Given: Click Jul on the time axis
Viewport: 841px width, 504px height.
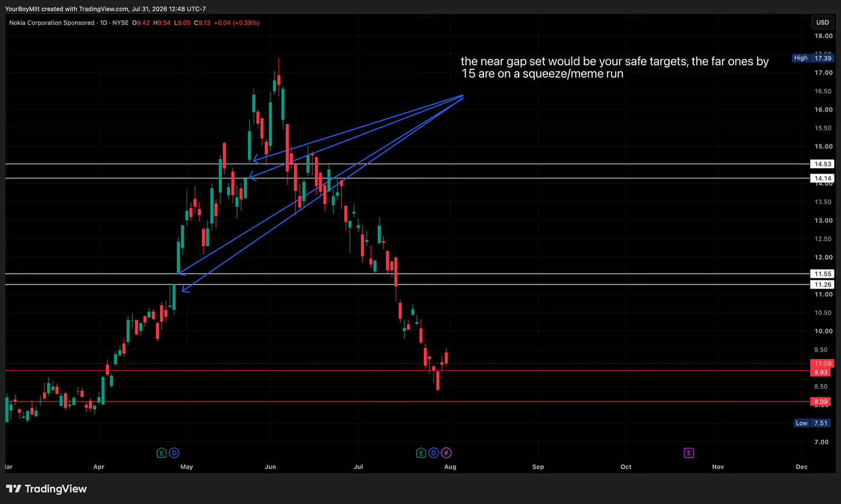Looking at the screenshot, I should coord(358,466).
